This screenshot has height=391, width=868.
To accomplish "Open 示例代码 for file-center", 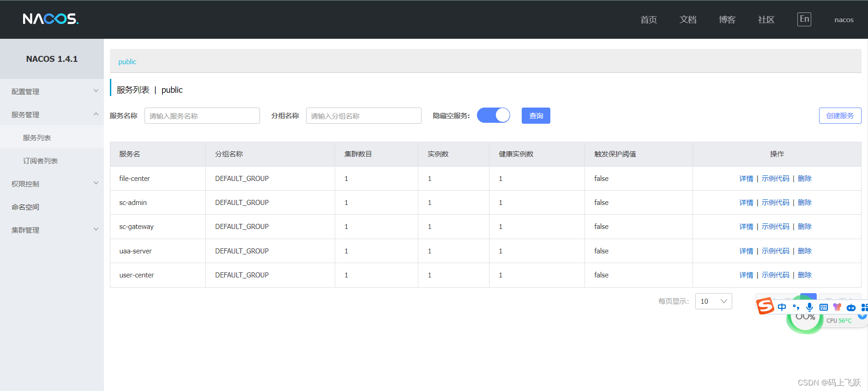I will pos(776,179).
